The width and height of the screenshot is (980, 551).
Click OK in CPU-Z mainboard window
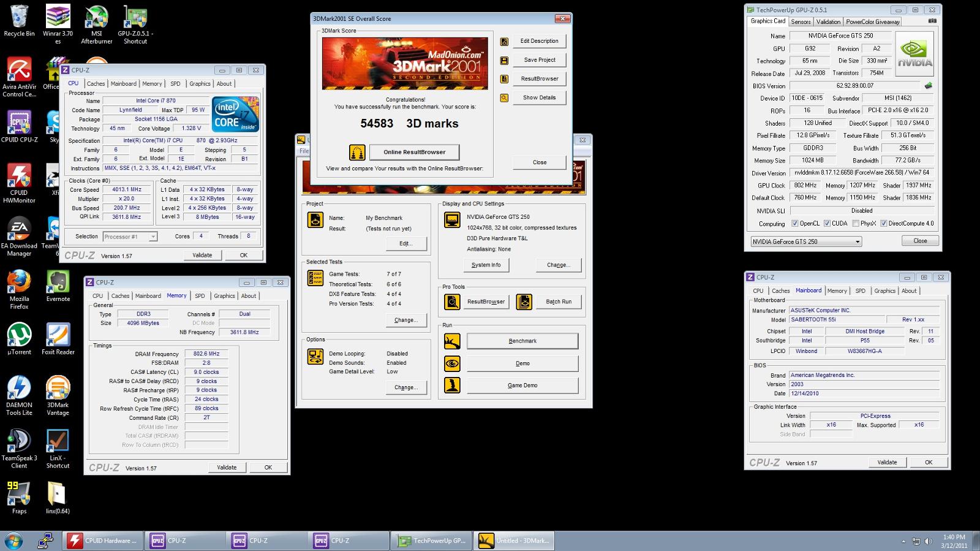click(x=929, y=462)
